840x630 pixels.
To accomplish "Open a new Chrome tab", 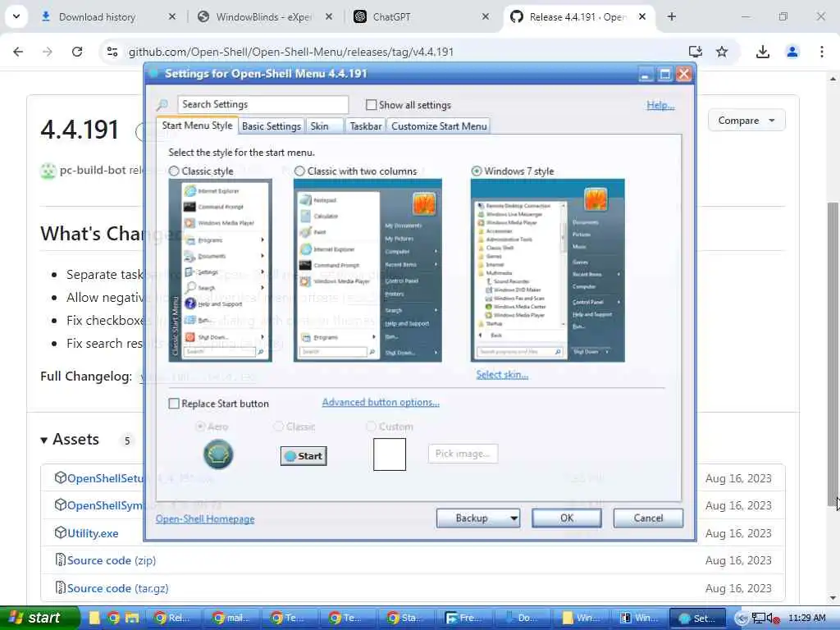I will [671, 17].
